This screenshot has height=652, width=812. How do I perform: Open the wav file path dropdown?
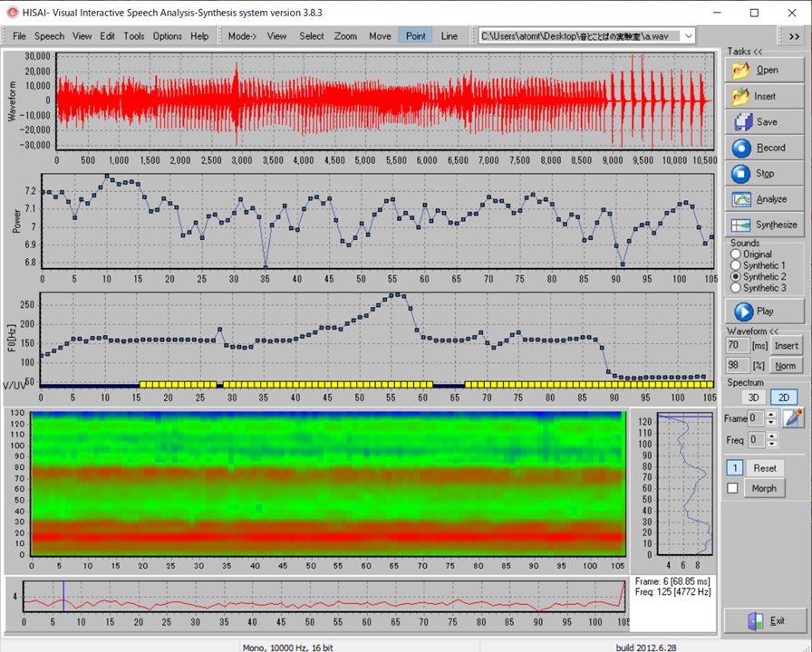click(688, 36)
